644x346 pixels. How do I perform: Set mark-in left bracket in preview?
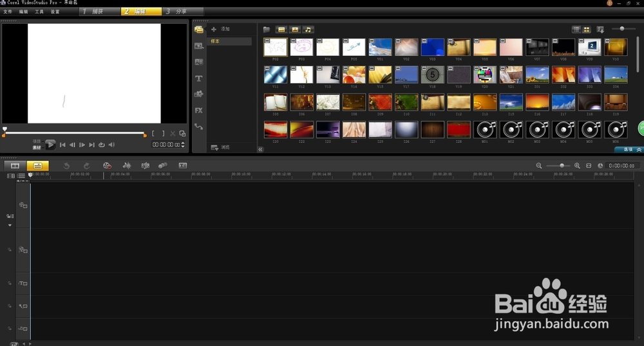click(x=153, y=134)
